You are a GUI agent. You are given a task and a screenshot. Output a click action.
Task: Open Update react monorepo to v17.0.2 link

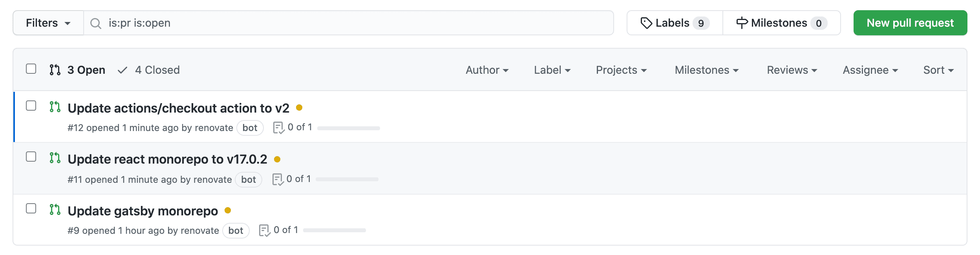pos(167,159)
